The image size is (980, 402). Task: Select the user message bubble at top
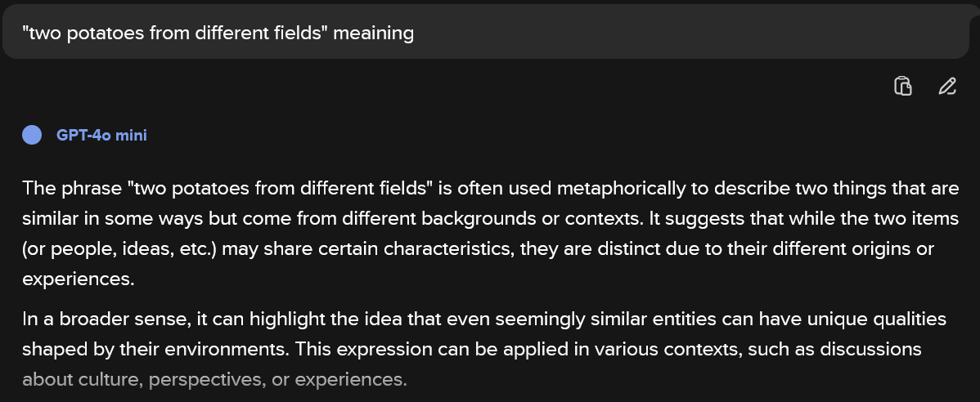[x=490, y=33]
